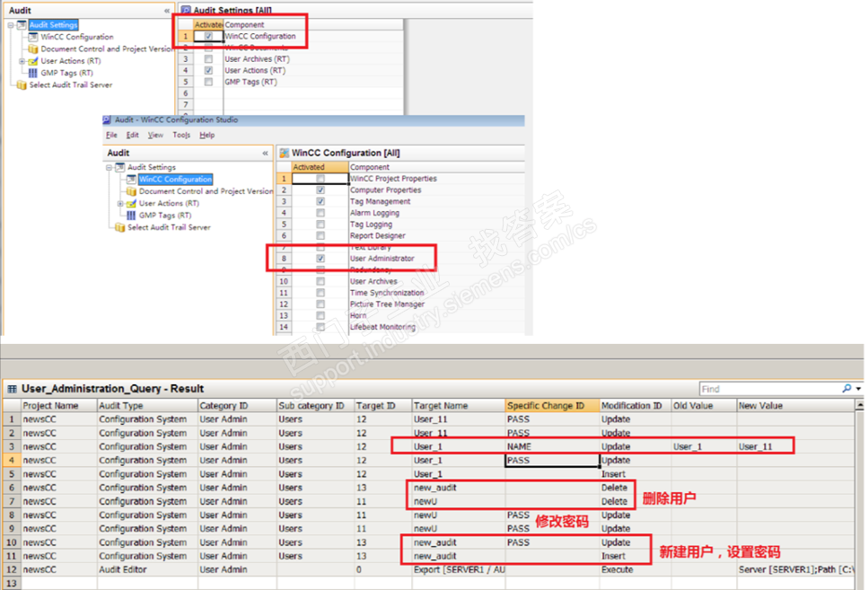Click the Find search field
868x590 pixels.
tap(769, 389)
